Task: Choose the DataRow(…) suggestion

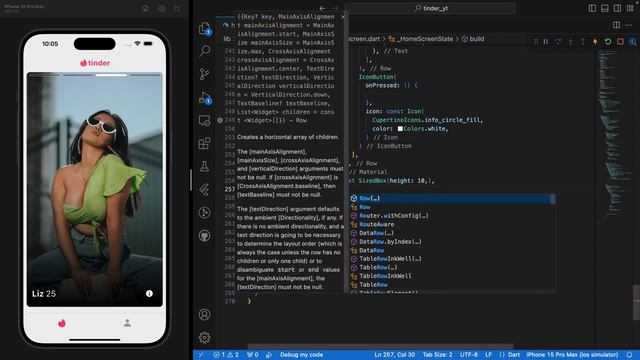Action: click(452, 233)
